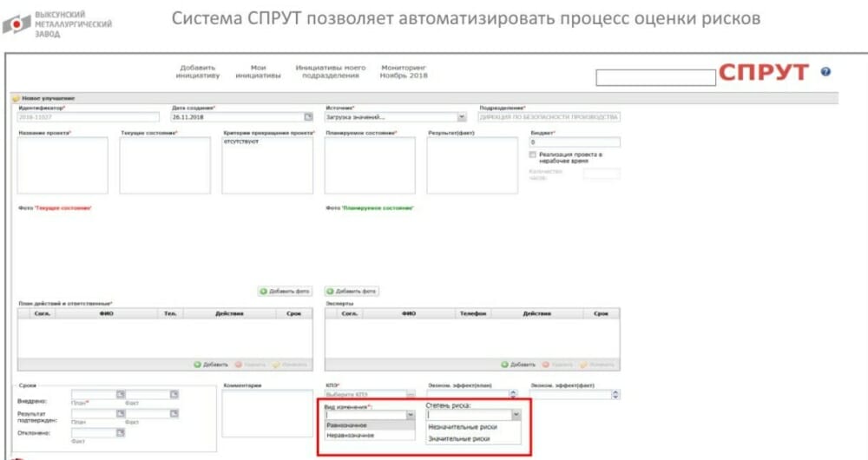Click the Планируемое состояние text area
868x460 pixels.
tap(370, 165)
